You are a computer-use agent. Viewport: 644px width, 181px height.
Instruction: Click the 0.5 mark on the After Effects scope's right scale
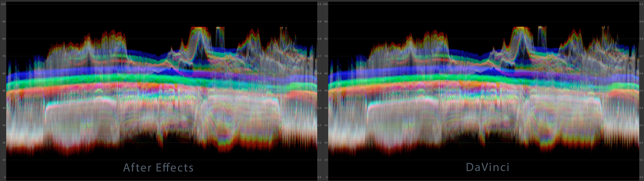coord(319,91)
